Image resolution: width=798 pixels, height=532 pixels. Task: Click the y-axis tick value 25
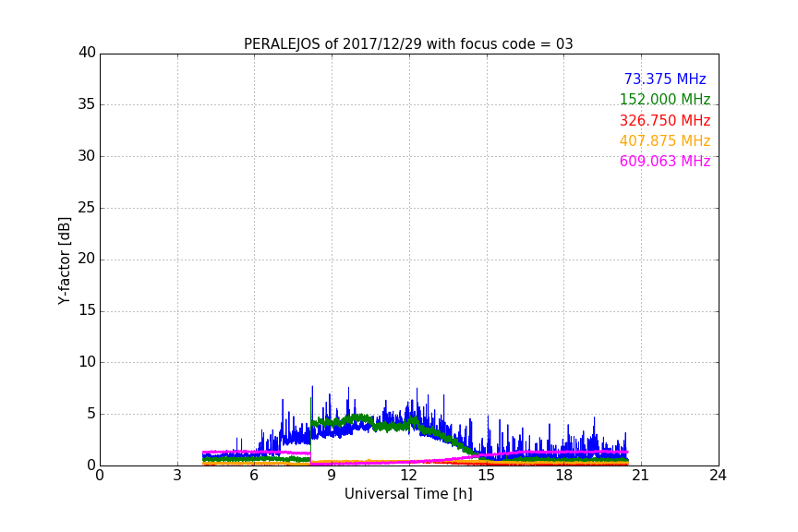point(87,207)
